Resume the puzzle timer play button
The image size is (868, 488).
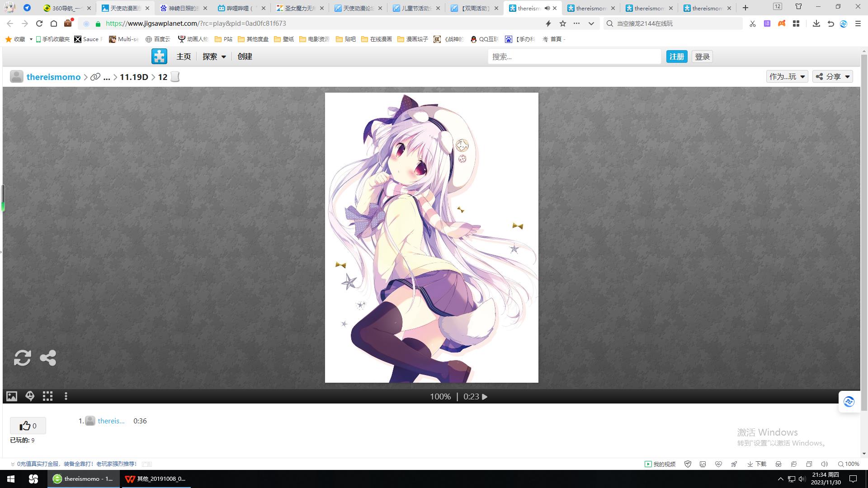pos(485,397)
